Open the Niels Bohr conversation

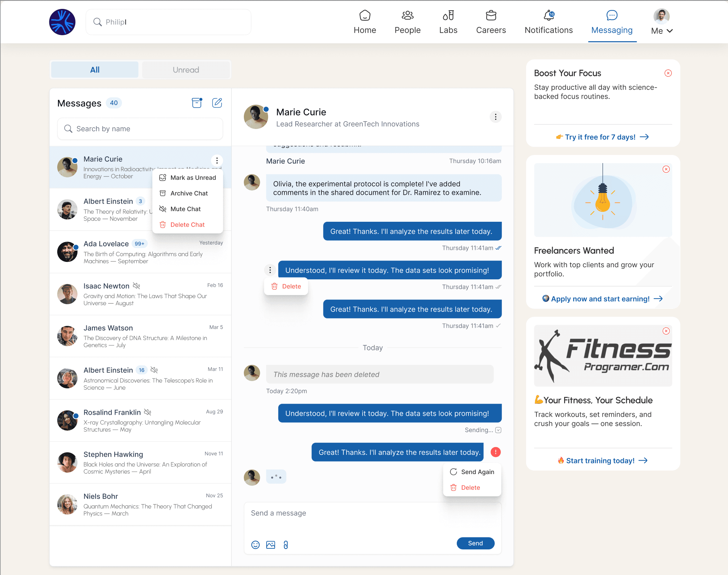pyautogui.click(x=140, y=504)
